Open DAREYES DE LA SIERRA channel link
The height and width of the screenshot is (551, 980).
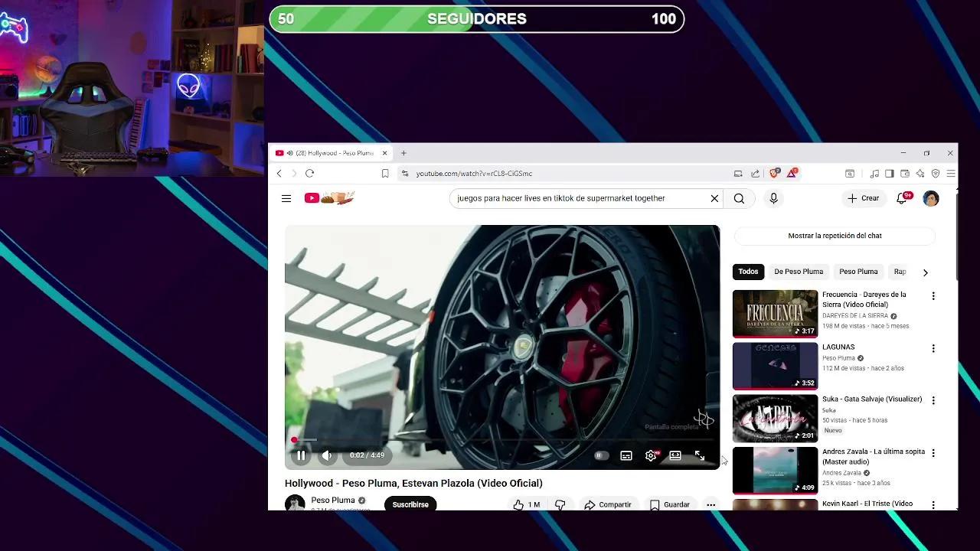855,316
